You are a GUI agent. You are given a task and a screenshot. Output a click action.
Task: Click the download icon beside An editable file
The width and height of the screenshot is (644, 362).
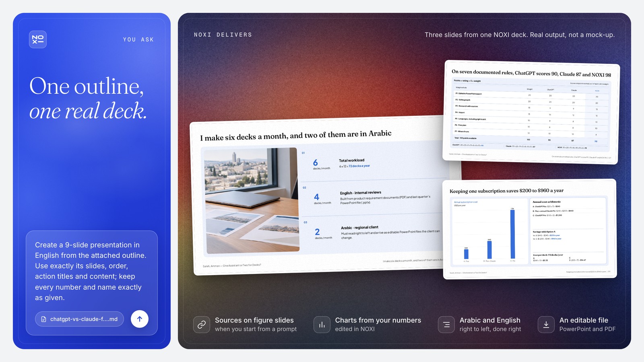[546, 325]
